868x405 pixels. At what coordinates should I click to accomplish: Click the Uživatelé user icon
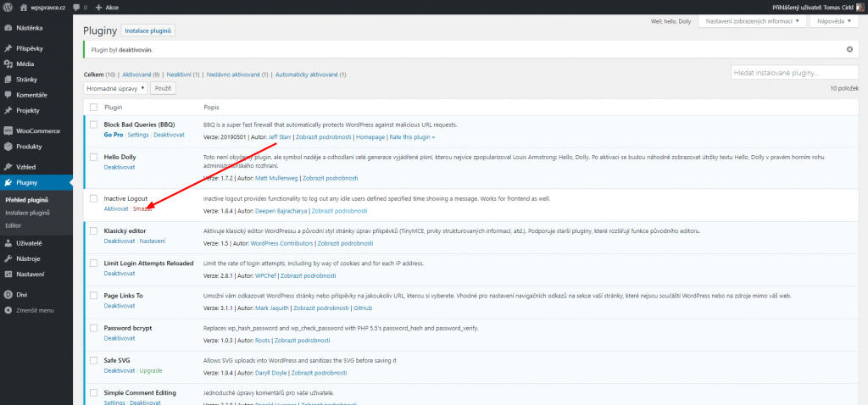tap(8, 243)
